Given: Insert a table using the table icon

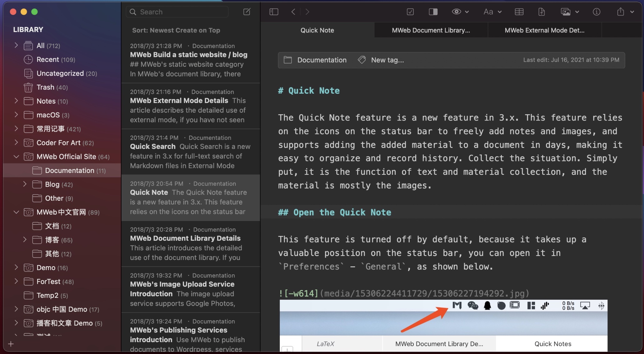Looking at the screenshot, I should 519,12.
